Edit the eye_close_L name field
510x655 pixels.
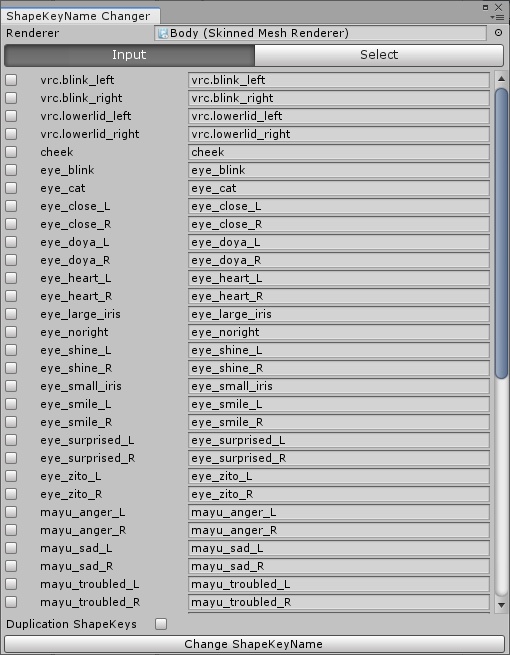coord(339,206)
